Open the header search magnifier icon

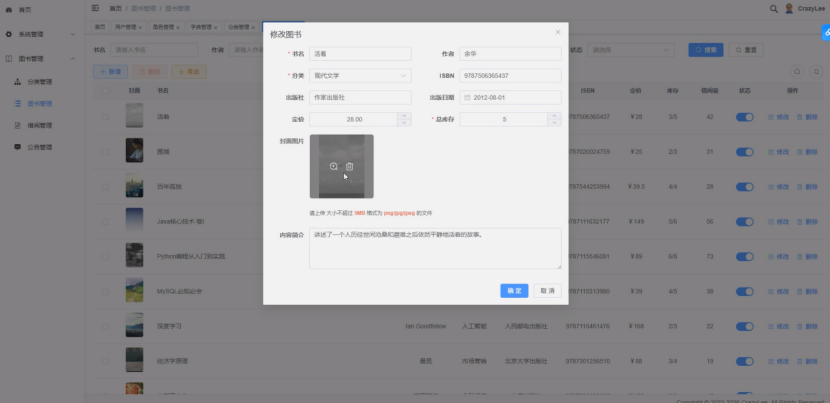pyautogui.click(x=773, y=8)
